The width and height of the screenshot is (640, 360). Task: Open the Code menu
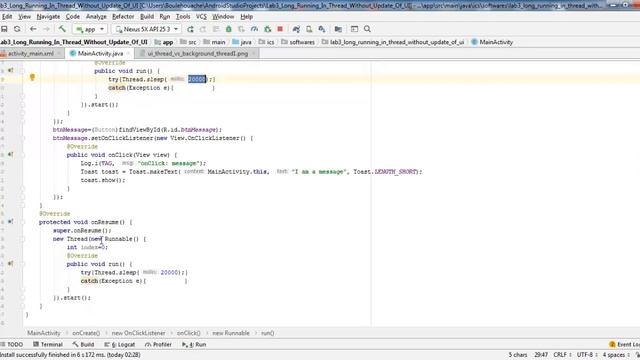pos(73,17)
